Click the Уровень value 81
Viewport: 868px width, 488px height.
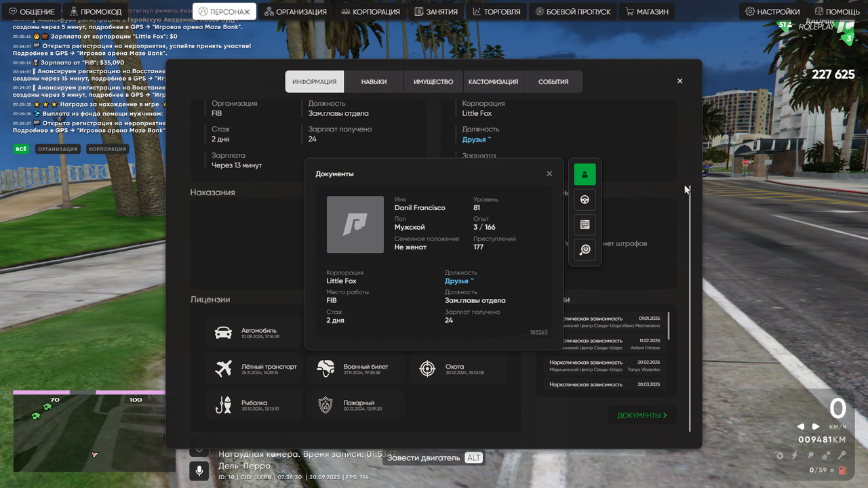tap(477, 208)
